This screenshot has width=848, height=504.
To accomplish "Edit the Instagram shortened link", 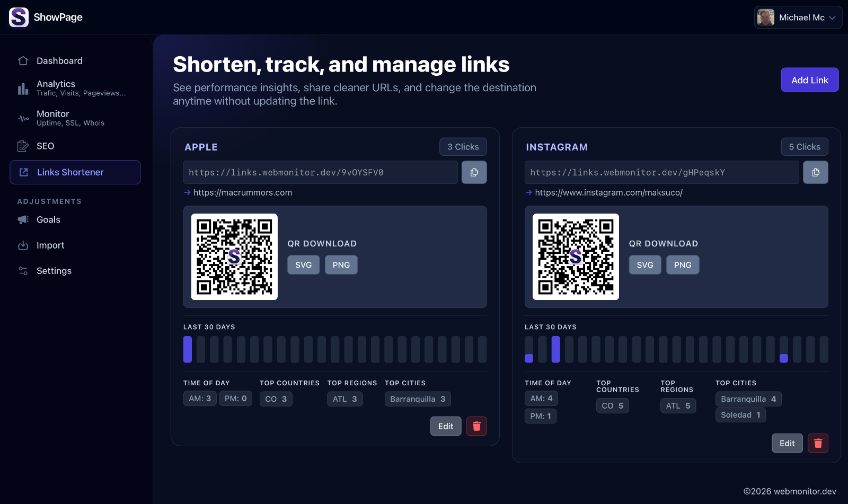I will coord(787,443).
